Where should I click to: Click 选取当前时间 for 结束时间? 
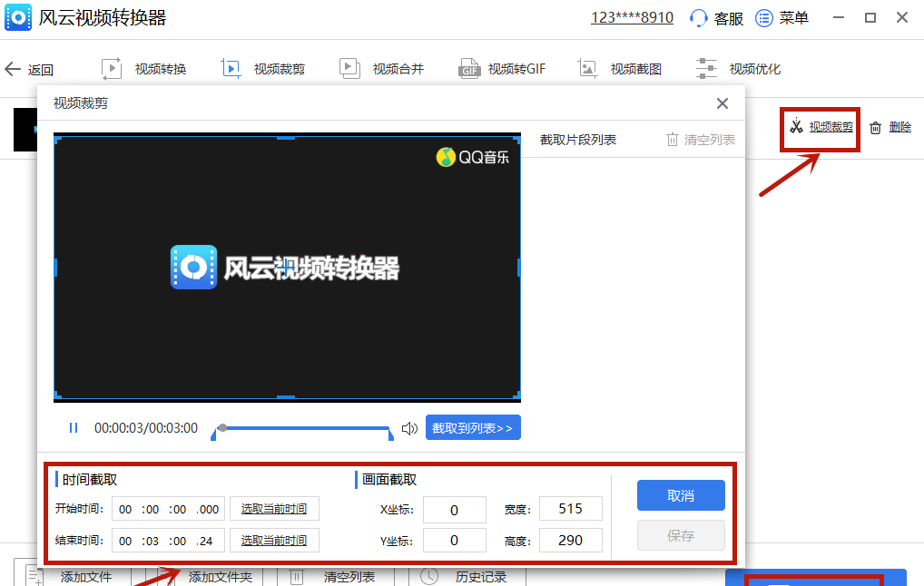point(274,540)
